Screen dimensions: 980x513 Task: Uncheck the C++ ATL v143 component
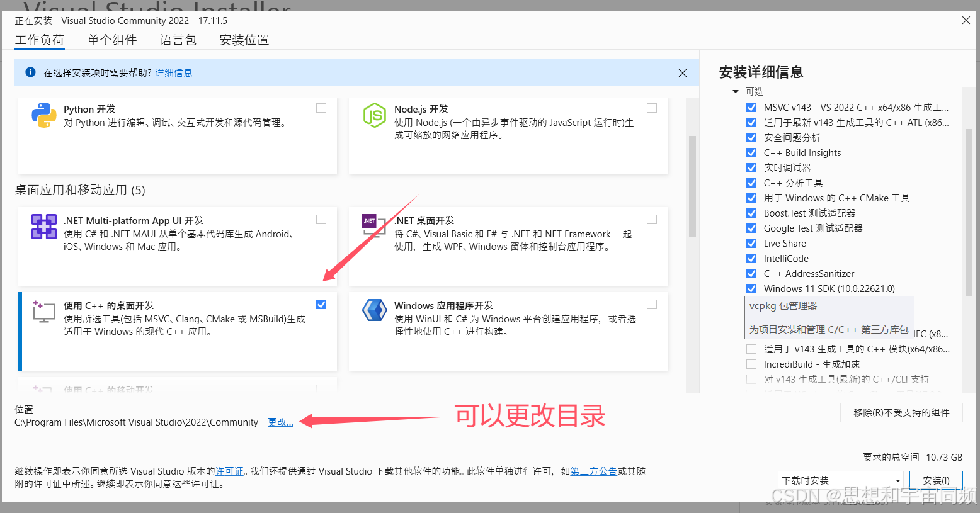pos(751,122)
